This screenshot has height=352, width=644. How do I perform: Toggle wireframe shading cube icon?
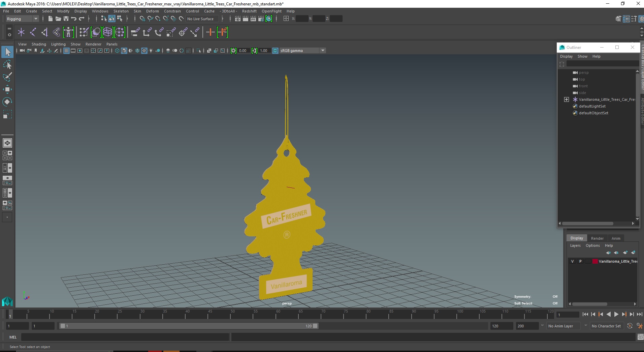tap(117, 51)
